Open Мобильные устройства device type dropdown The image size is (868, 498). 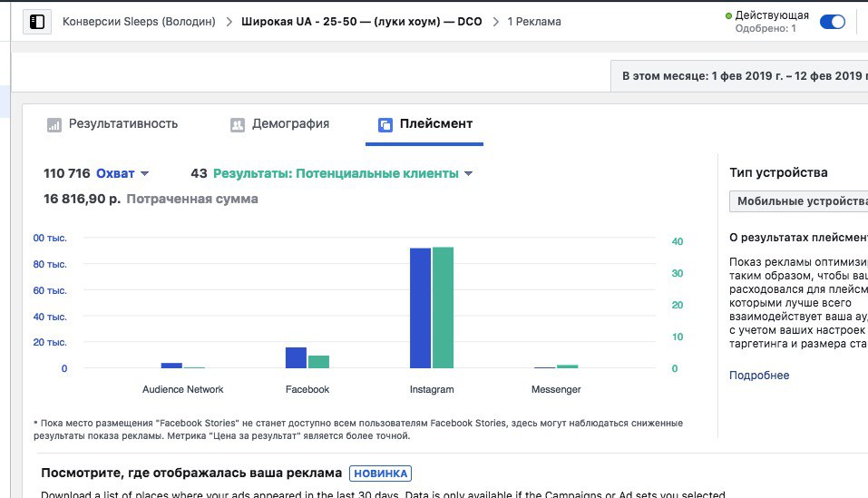pos(798,201)
